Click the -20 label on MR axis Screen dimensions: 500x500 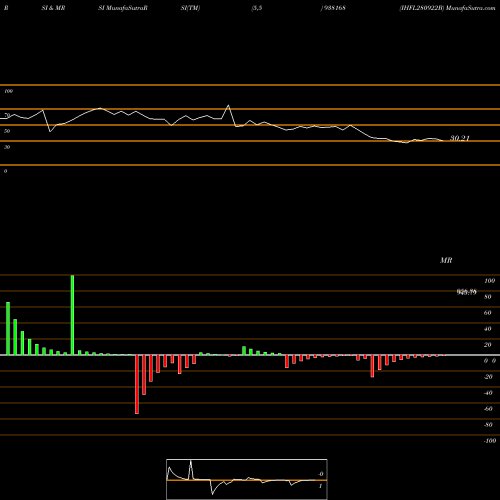point(488,377)
